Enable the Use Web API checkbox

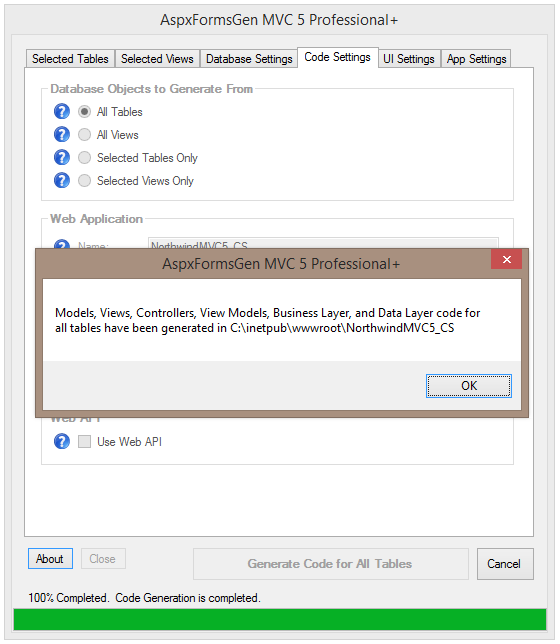84,442
